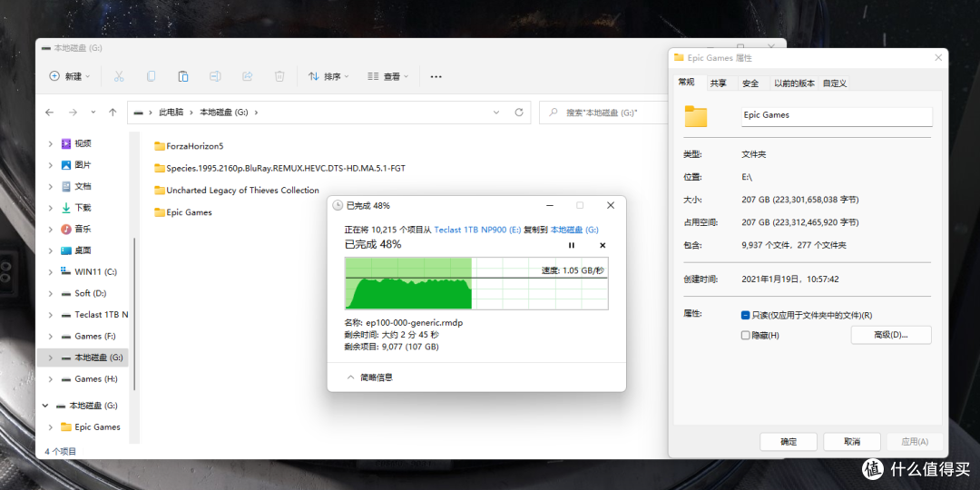Switch to the 常规 (General) tab
This screenshot has width=980, height=490.
coord(686,83)
